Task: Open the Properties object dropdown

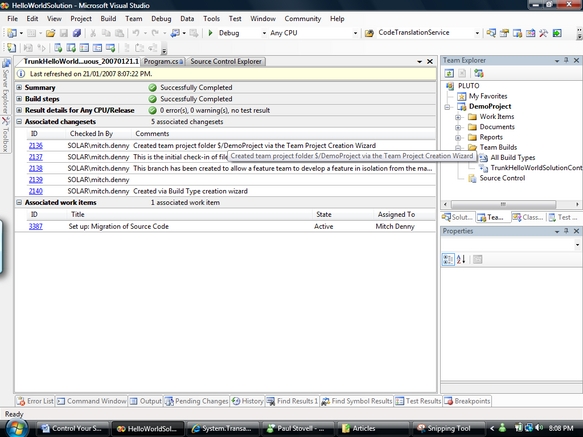Action: (577, 245)
